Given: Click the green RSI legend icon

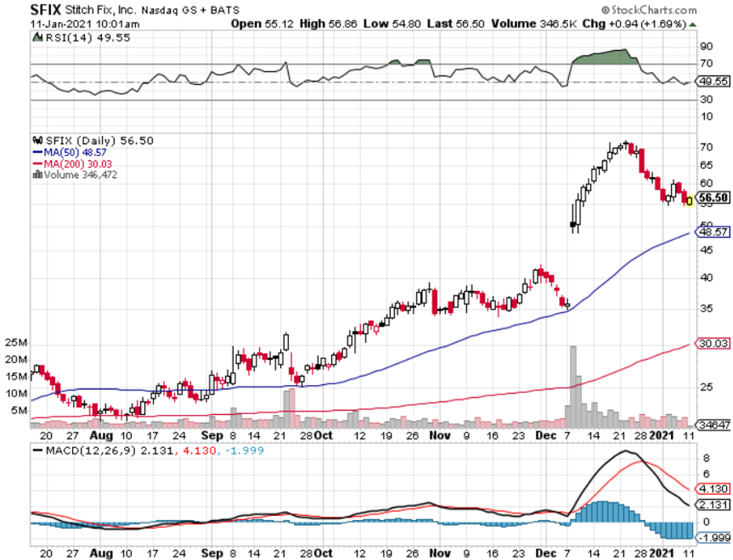Looking at the screenshot, I should point(38,38).
